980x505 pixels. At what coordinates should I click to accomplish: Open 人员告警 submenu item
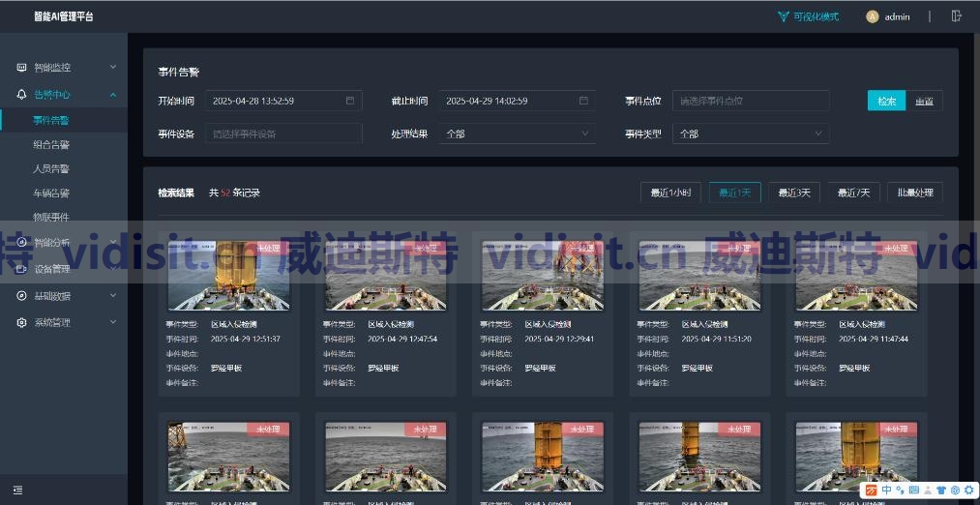51,168
